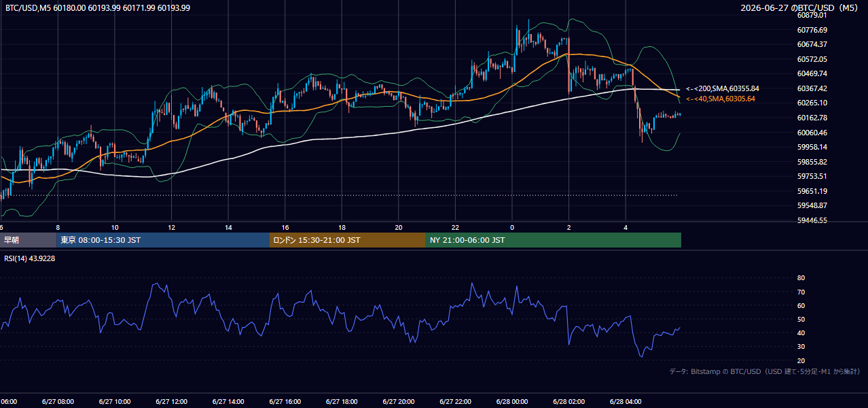Click hour tick 14 under price chart

(228, 228)
